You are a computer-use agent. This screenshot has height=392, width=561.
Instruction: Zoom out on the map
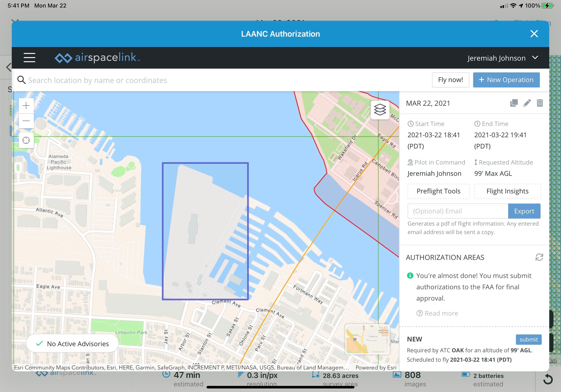[x=26, y=121]
